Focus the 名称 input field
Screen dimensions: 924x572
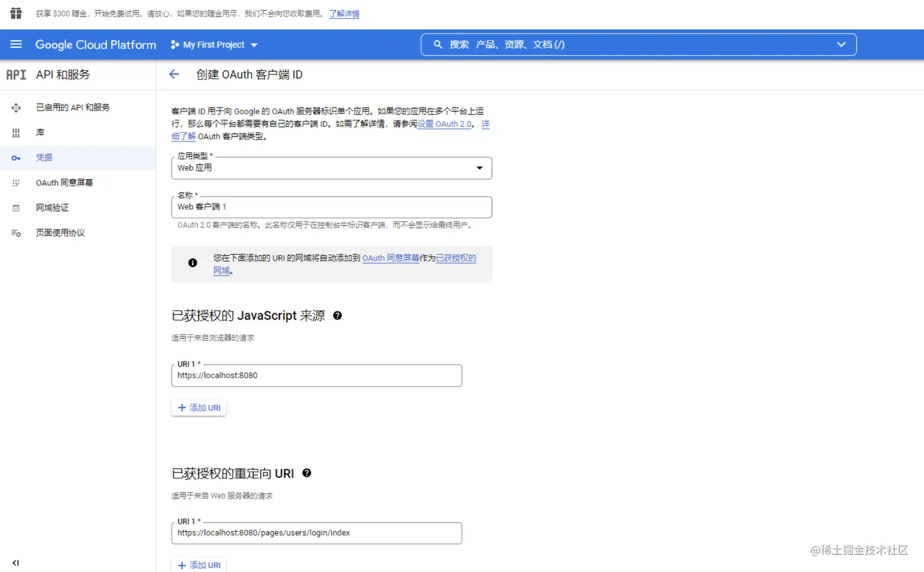[331, 207]
